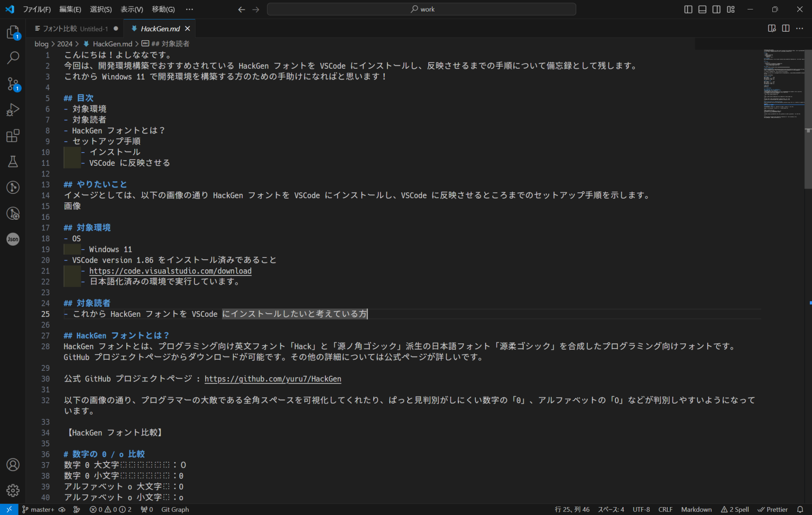
Task: Open the 編集(E) menu
Action: click(x=70, y=9)
